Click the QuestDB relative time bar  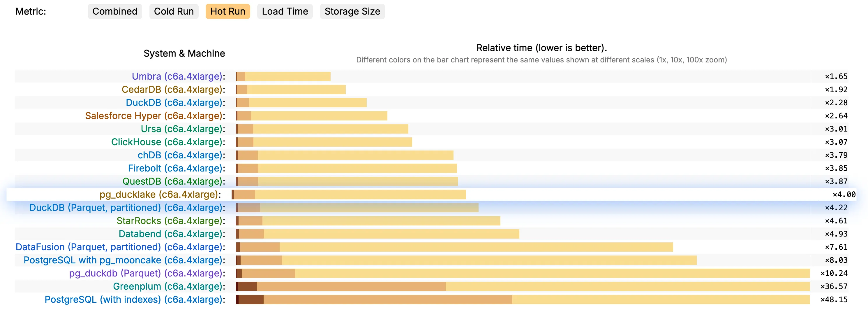pos(347,181)
